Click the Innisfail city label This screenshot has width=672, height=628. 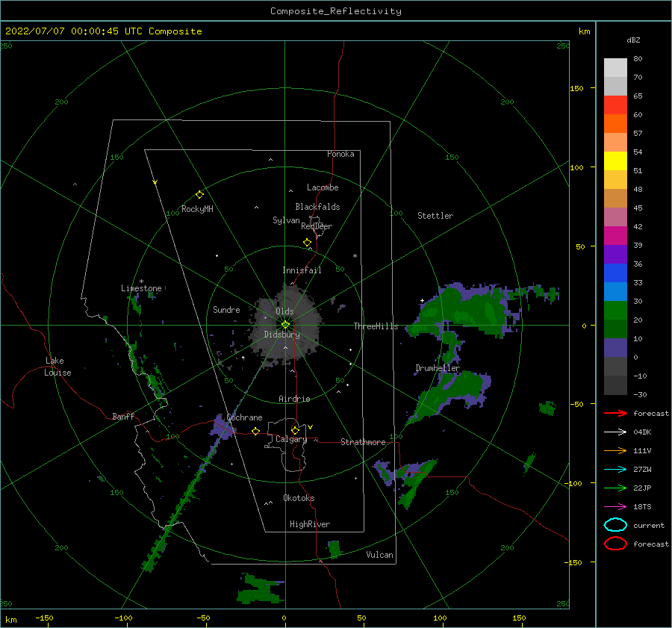pyautogui.click(x=302, y=270)
